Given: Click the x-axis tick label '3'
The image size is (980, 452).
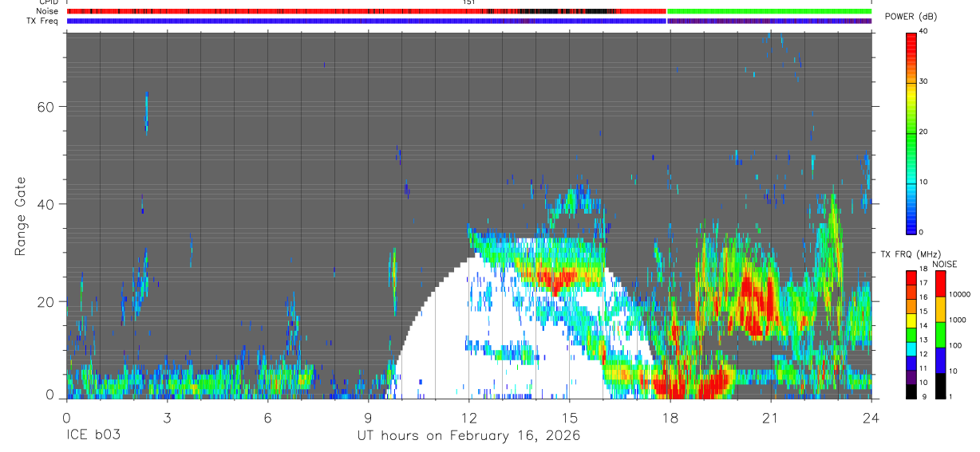Looking at the screenshot, I should coord(167,418).
